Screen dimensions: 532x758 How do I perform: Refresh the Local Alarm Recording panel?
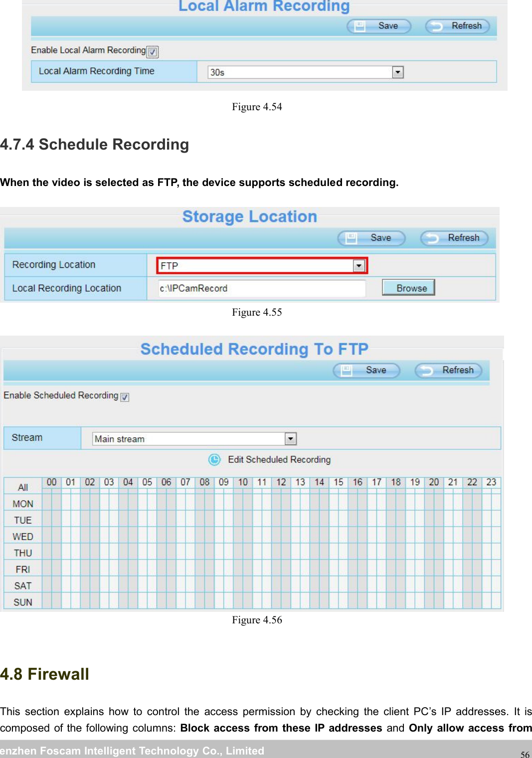click(x=457, y=26)
